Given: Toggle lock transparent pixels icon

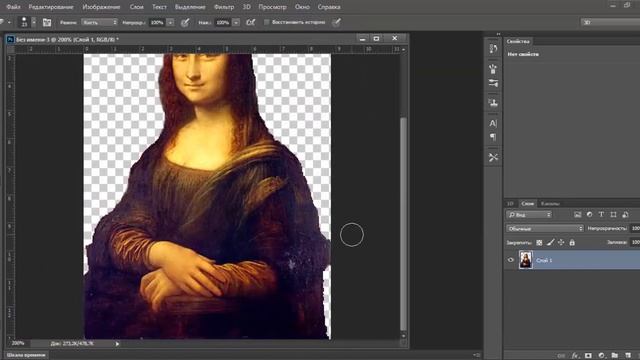Looking at the screenshot, I should (x=539, y=242).
